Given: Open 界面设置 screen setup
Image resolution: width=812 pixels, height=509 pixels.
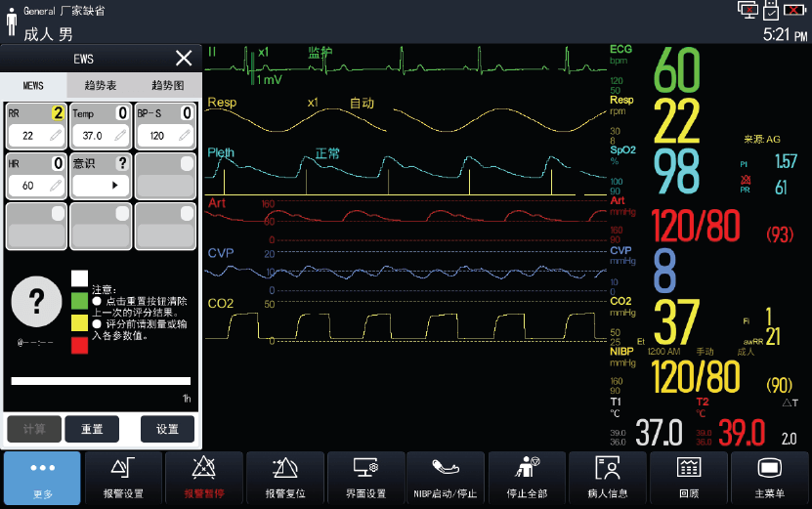Looking at the screenshot, I should [365, 478].
